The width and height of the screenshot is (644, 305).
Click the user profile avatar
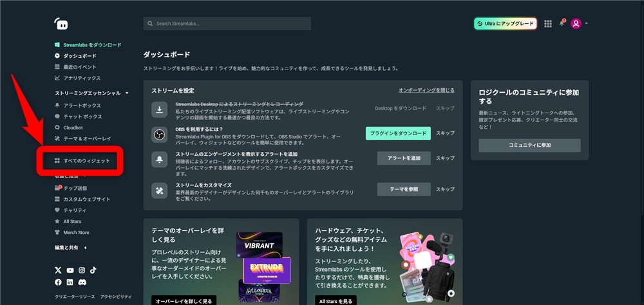[x=576, y=24]
